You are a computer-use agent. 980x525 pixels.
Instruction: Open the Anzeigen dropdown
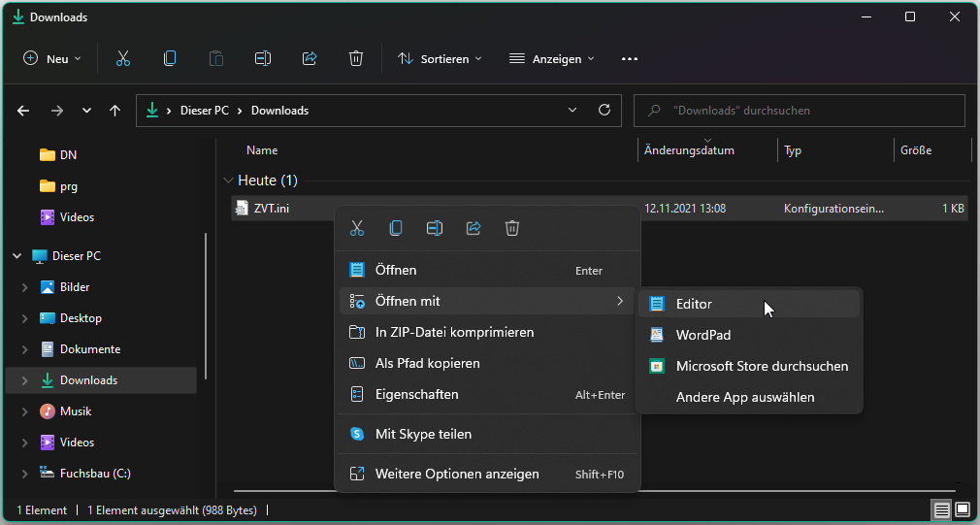point(551,59)
